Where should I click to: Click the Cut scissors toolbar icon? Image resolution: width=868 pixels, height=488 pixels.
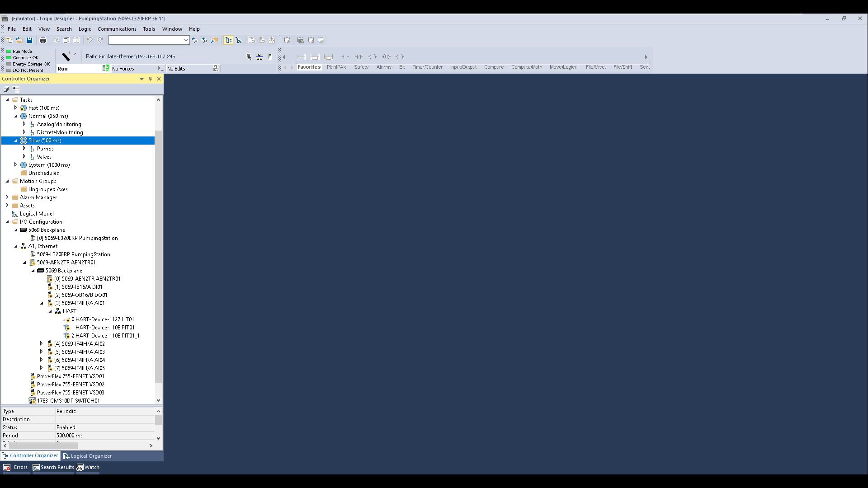pos(57,40)
